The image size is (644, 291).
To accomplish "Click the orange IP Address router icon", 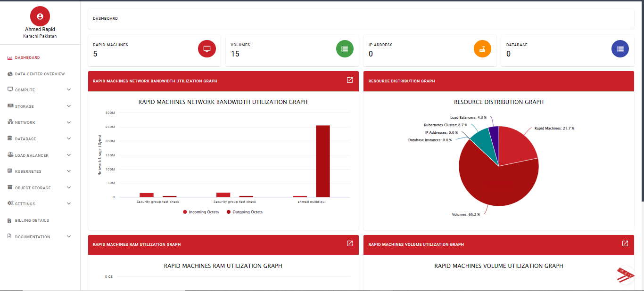I will tap(482, 48).
